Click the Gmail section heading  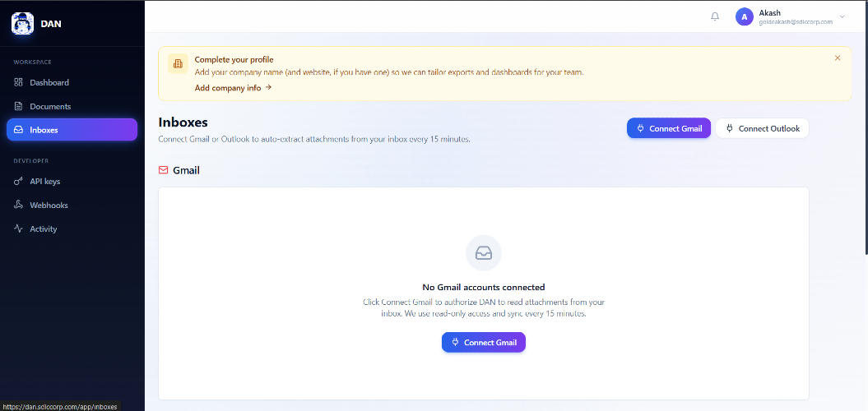pyautogui.click(x=187, y=170)
